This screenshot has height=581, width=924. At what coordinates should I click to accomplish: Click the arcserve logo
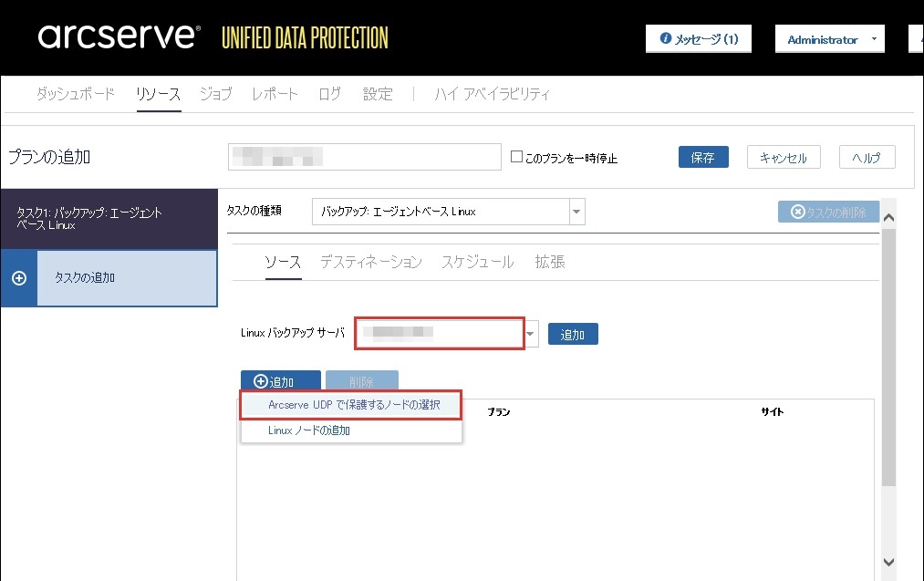119,36
